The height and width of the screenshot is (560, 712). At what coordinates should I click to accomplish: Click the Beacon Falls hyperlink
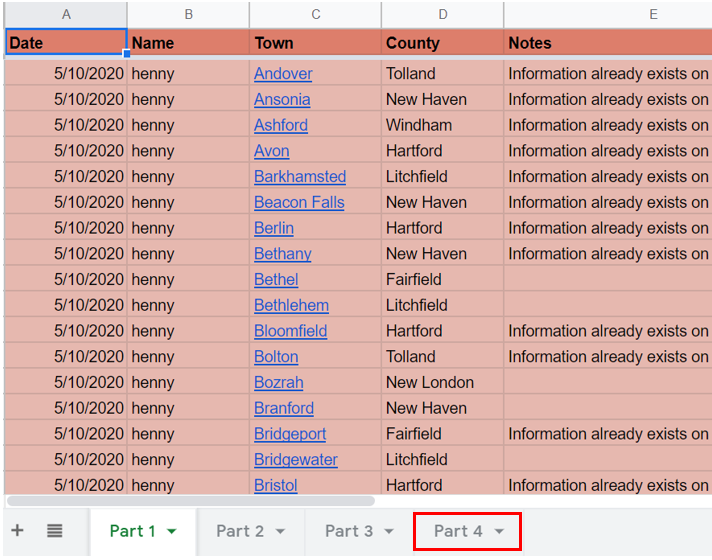click(x=299, y=202)
